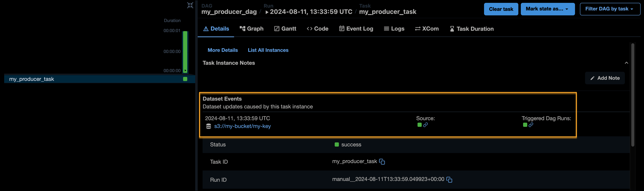644x191 pixels.
Task: Switch to the Graph tab
Action: click(x=251, y=28)
